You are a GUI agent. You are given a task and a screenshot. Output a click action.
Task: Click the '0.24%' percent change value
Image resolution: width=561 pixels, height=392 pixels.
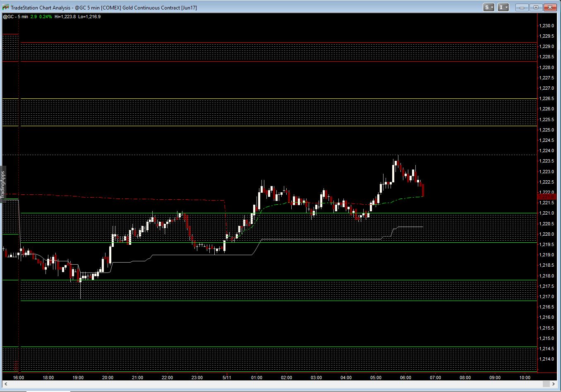click(x=46, y=17)
